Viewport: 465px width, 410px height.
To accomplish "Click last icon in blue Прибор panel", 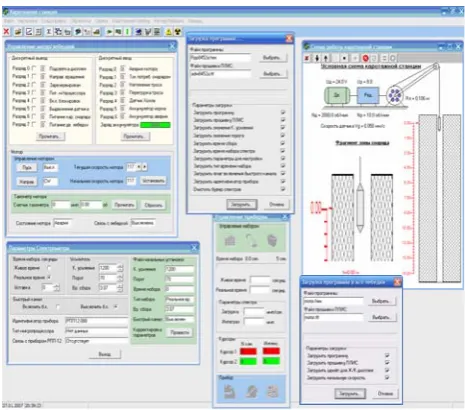I will coord(273,391).
